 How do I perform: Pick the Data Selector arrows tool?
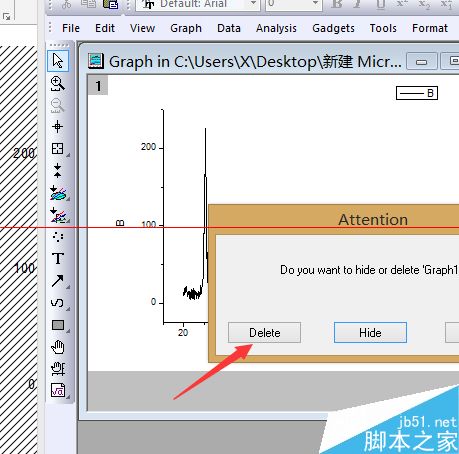click(x=57, y=170)
